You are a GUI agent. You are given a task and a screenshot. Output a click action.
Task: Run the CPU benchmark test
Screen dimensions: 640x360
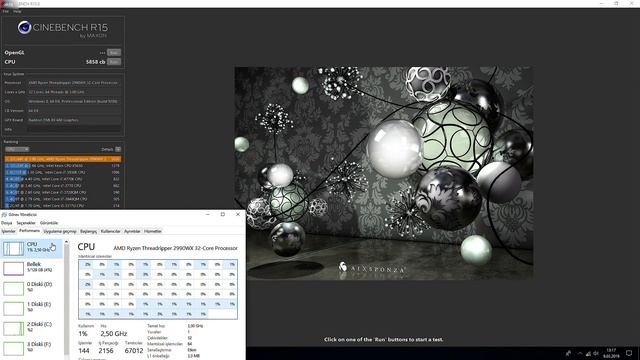coord(114,62)
